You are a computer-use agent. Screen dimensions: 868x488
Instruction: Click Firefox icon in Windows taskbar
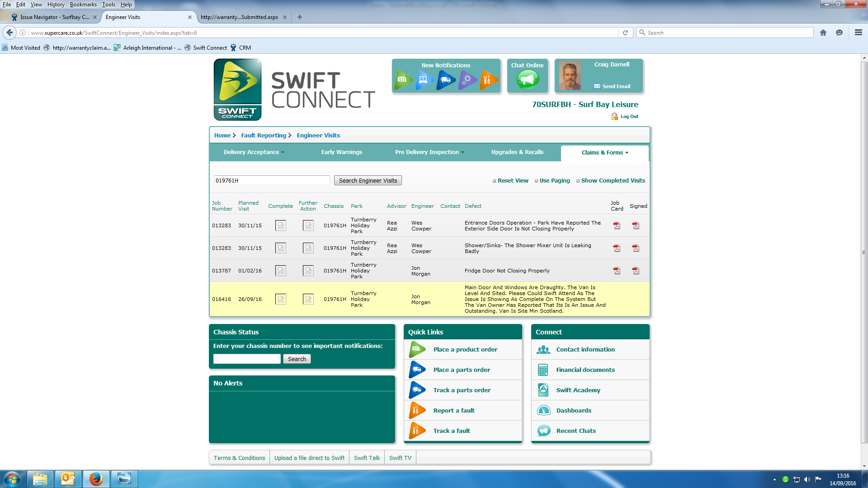point(96,479)
